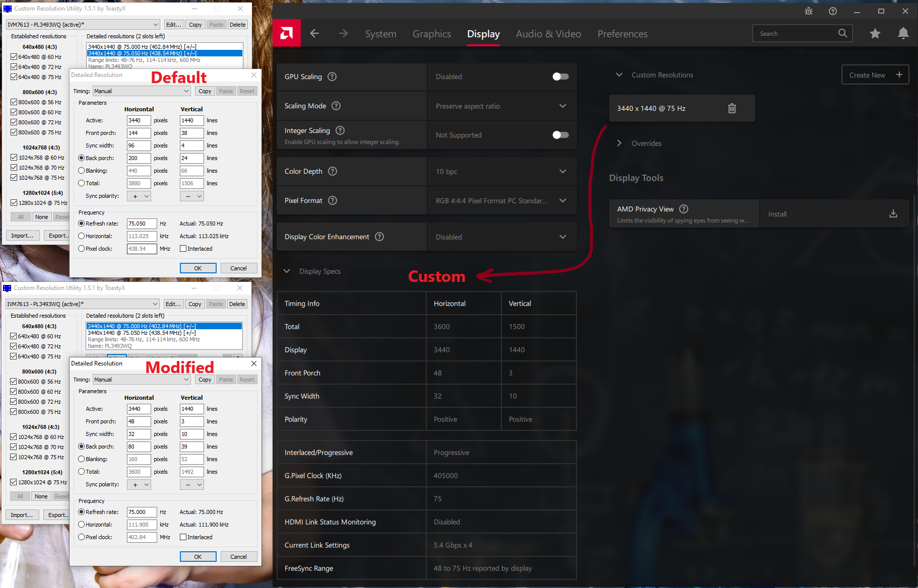
Task: Show help for Color Depth
Action: [333, 171]
